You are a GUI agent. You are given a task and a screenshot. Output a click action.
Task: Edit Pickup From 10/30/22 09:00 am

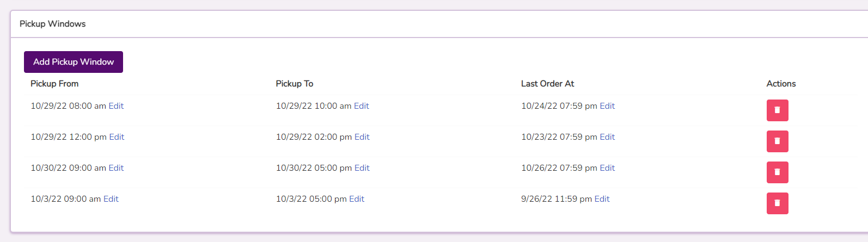click(x=116, y=168)
